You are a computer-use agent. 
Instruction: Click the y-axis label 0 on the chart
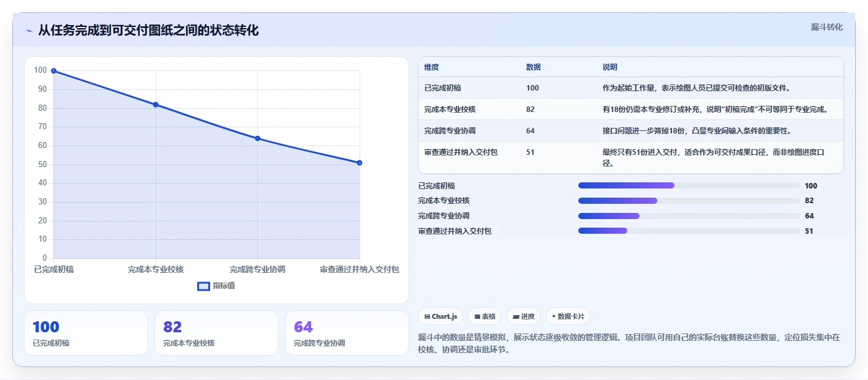coord(45,258)
